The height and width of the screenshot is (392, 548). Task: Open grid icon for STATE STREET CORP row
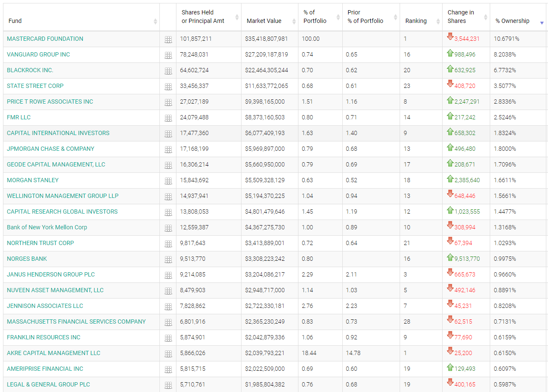pyautogui.click(x=168, y=87)
